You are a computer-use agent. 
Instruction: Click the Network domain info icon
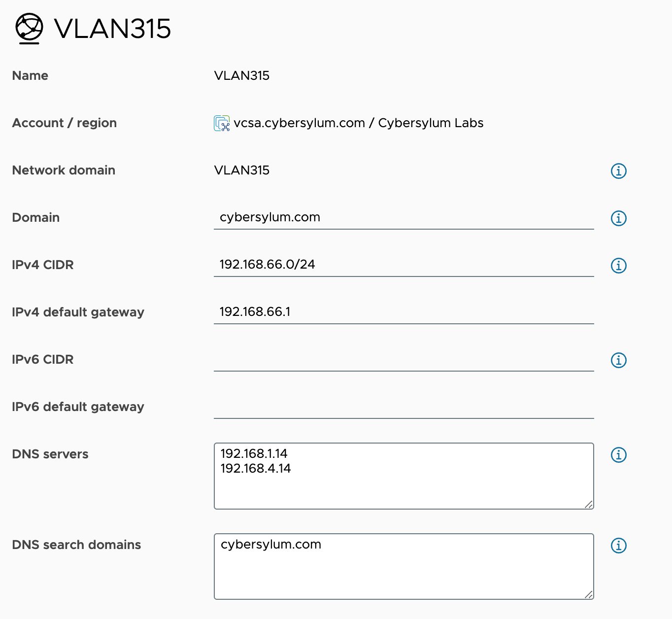coord(618,171)
